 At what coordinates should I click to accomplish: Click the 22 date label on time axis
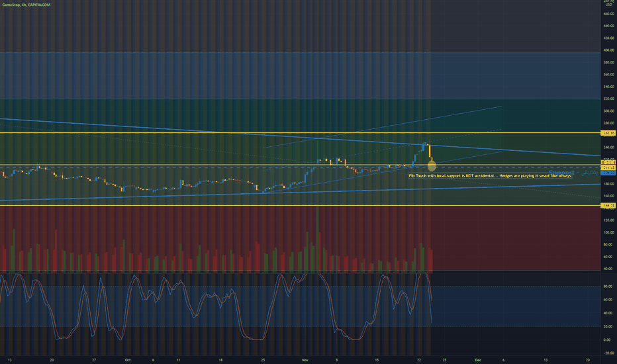tap(418, 360)
